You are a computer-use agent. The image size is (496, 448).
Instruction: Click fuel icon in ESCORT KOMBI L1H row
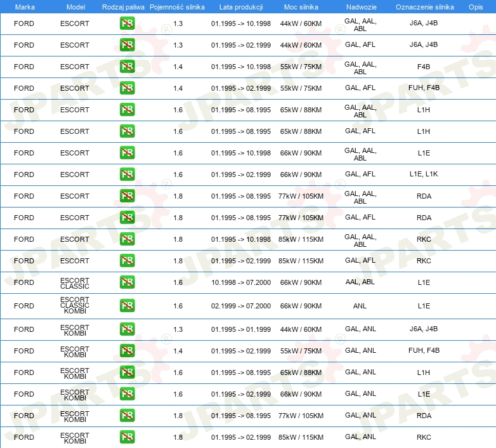127,372
